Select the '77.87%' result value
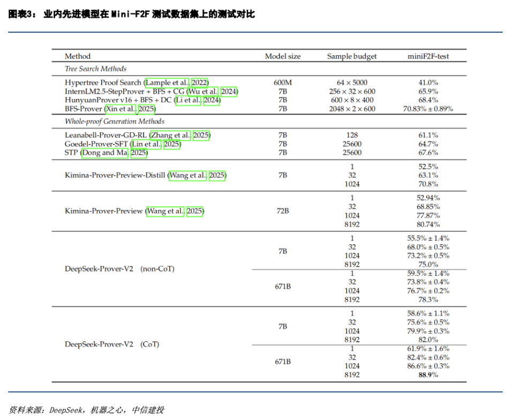 click(428, 215)
